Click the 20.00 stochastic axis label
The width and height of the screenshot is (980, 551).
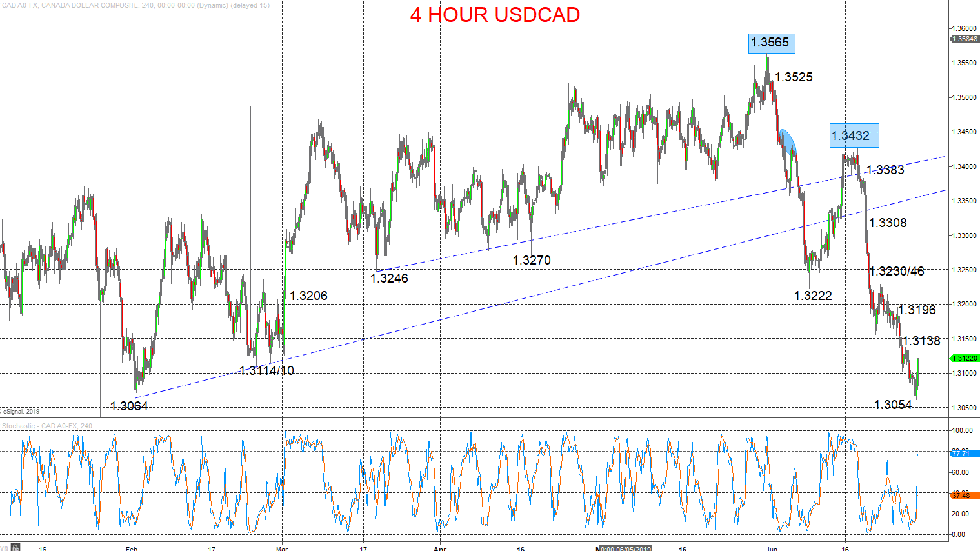coord(960,514)
